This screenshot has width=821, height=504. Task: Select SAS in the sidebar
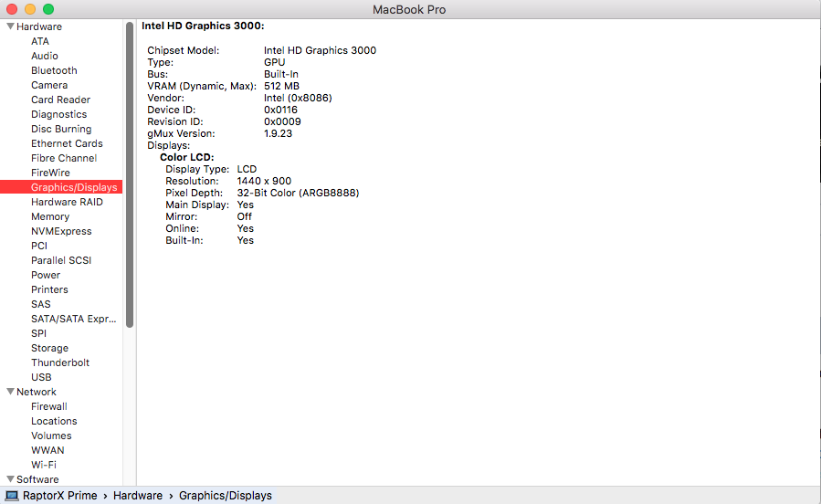(x=41, y=304)
